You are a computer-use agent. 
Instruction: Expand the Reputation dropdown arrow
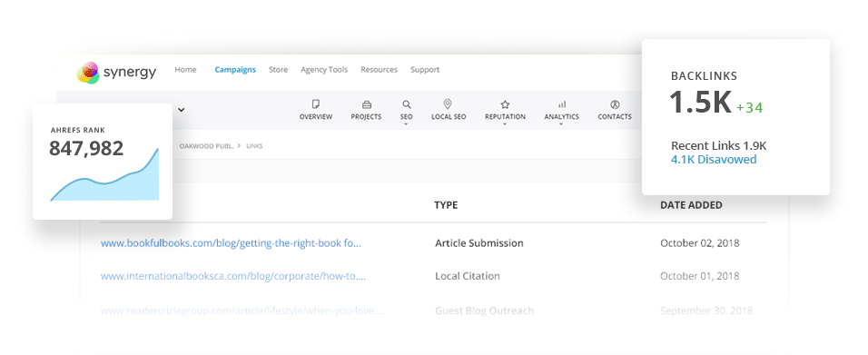(505, 124)
